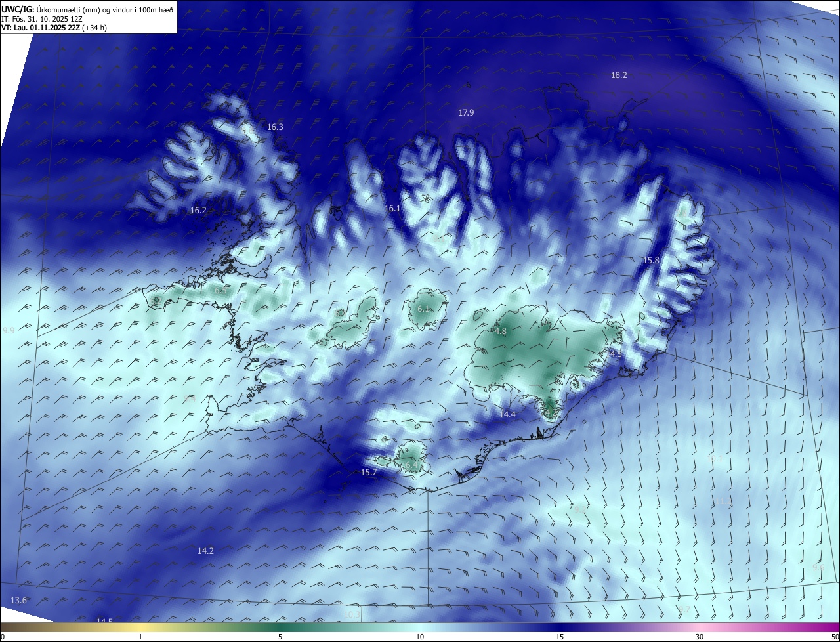This screenshot has width=840, height=642.
Task: Click the 1 tick on the color scale
Action: pos(140,637)
